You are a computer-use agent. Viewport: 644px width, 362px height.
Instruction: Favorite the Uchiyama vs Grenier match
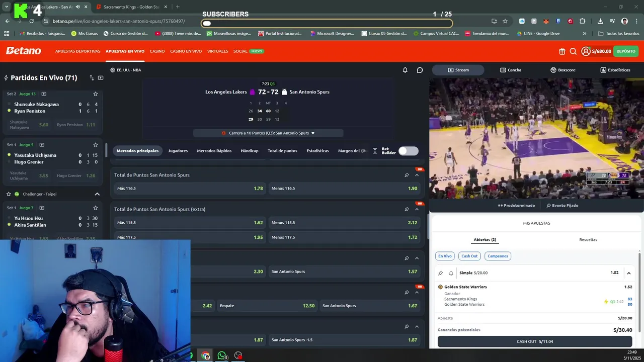click(x=96, y=145)
